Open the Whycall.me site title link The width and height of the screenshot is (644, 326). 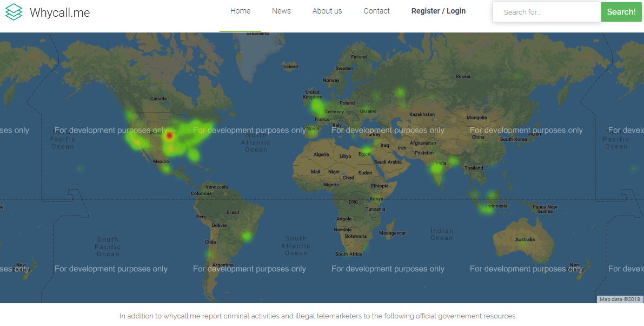[60, 12]
